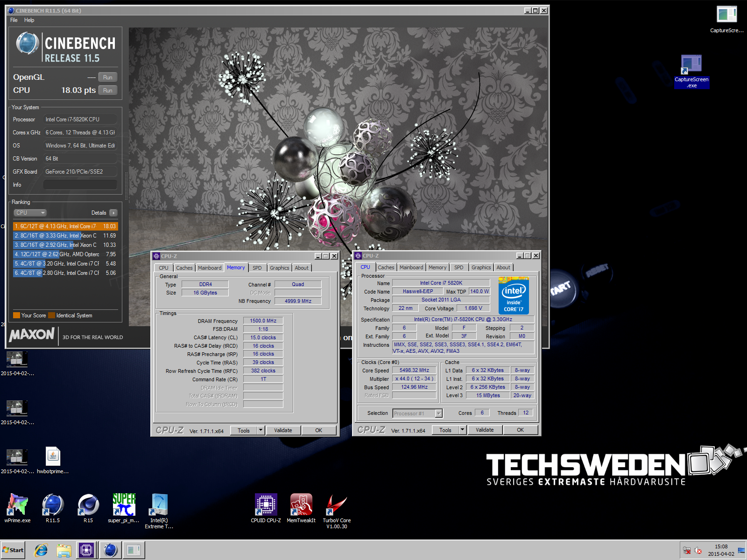The image size is (747, 560).
Task: Open Graphics tab in right CPU-Z window
Action: (481, 267)
